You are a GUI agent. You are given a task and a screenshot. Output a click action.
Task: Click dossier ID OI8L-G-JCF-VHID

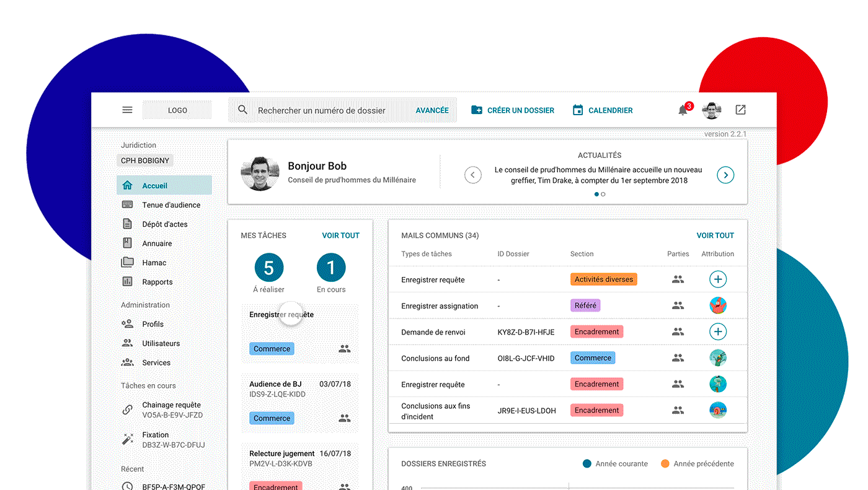click(x=526, y=358)
